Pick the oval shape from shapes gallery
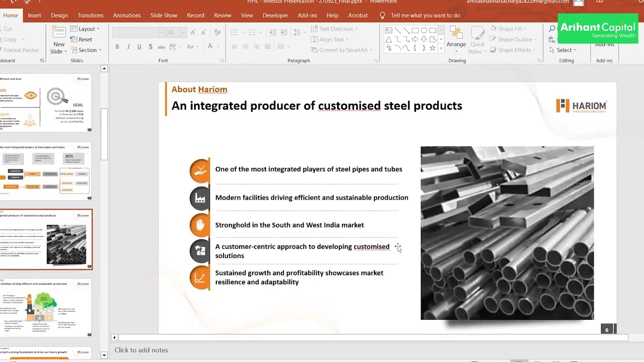 pyautogui.click(x=424, y=30)
